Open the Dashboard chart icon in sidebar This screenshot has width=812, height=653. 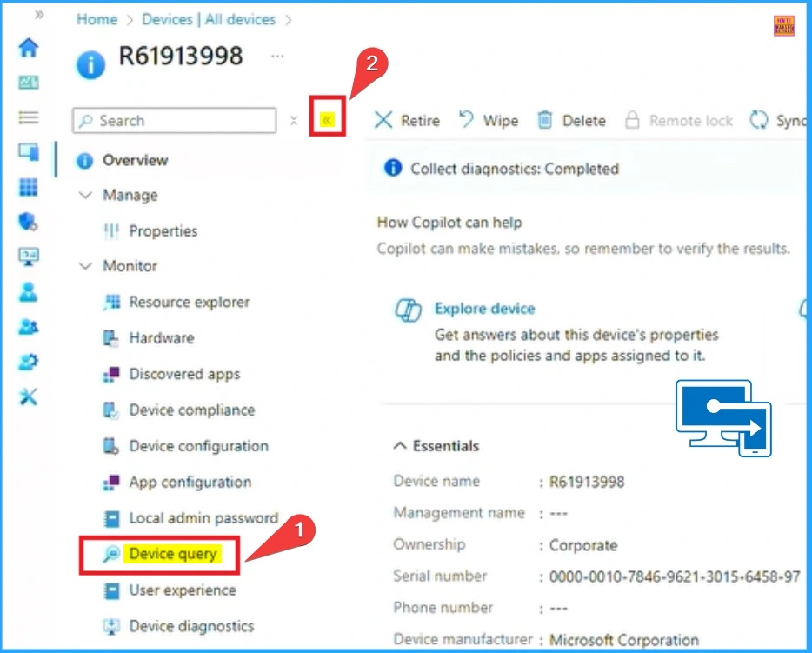[x=29, y=83]
